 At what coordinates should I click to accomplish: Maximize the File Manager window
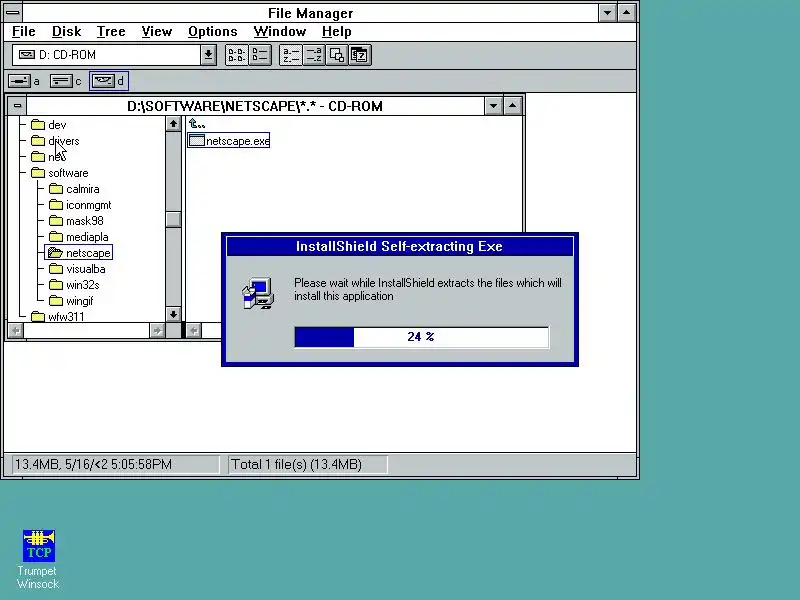pos(626,12)
